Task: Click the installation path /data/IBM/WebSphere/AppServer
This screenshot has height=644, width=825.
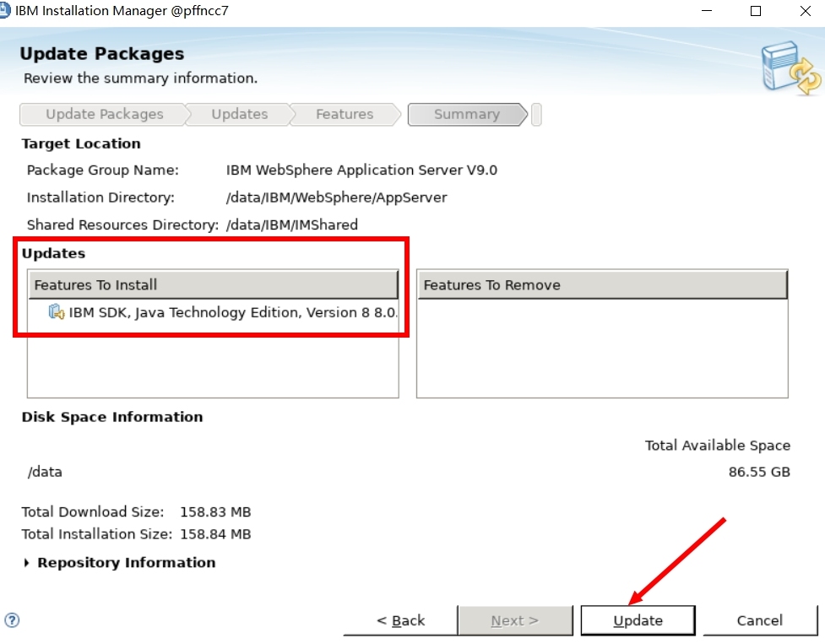Action: point(337,198)
